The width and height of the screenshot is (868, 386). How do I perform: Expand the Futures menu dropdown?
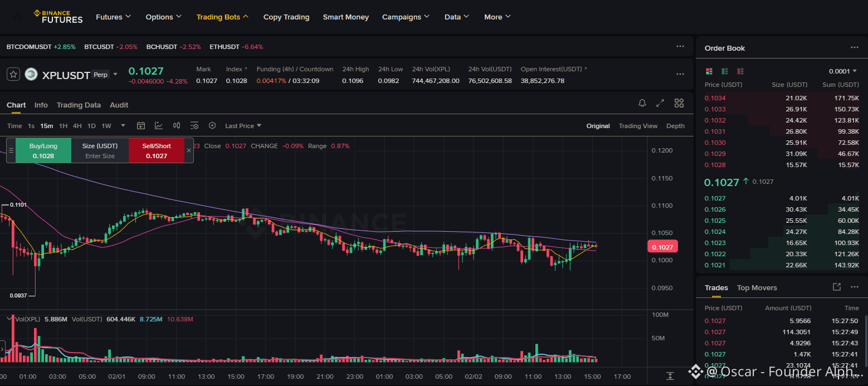coord(114,17)
